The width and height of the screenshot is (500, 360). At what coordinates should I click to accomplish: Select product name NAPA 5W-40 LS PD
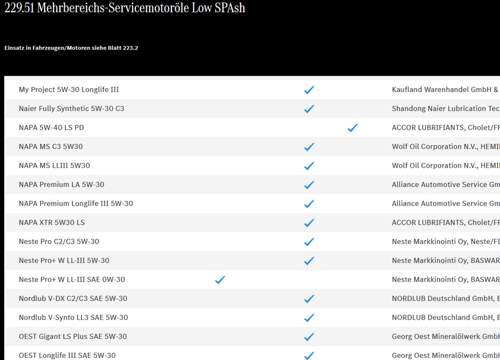click(51, 127)
